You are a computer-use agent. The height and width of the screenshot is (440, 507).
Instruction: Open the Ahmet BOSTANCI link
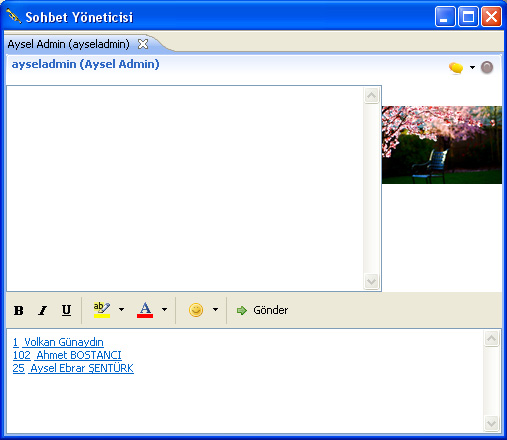point(67,355)
